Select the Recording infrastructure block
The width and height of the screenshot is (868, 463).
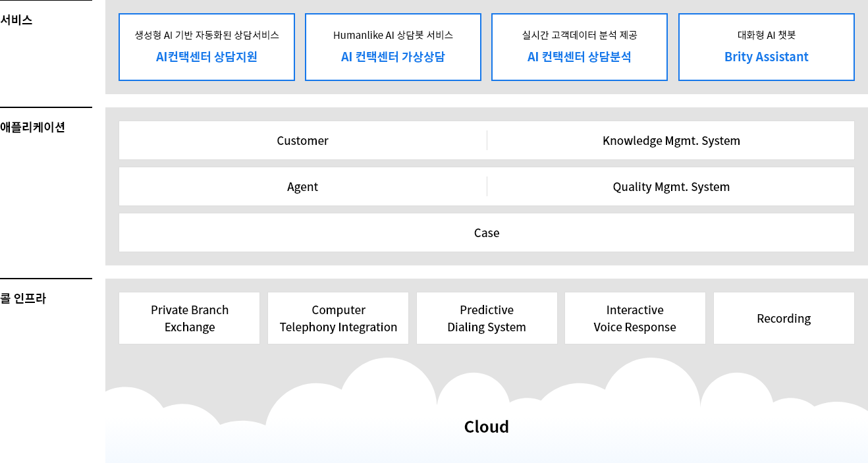tap(784, 318)
